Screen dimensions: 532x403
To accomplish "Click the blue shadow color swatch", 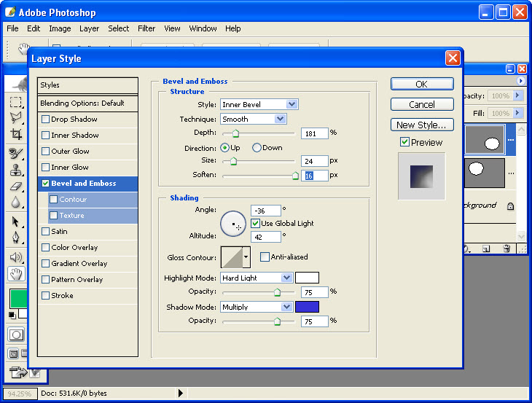I will 307,307.
